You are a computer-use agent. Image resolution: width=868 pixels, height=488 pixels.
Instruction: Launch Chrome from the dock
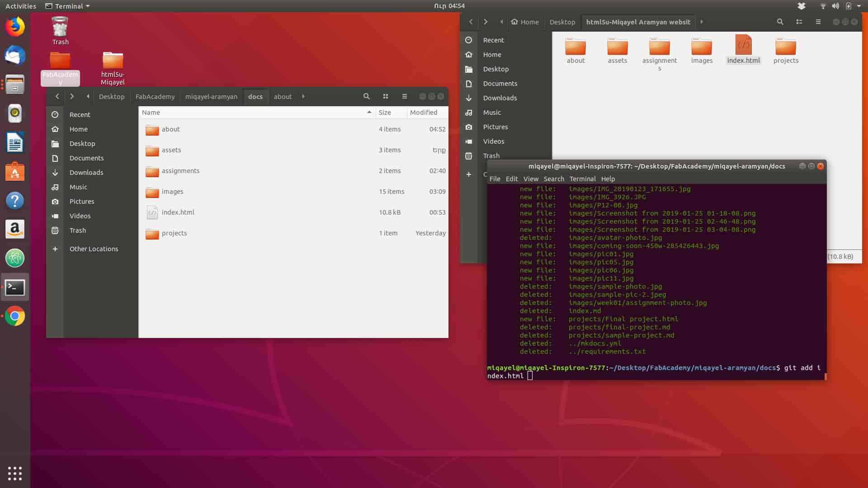15,316
